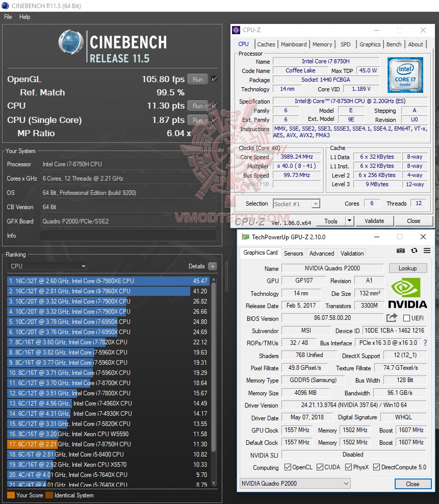Click the Intel Core i7 logo
Viewport: 439px width, 504px height.
pyautogui.click(x=405, y=75)
